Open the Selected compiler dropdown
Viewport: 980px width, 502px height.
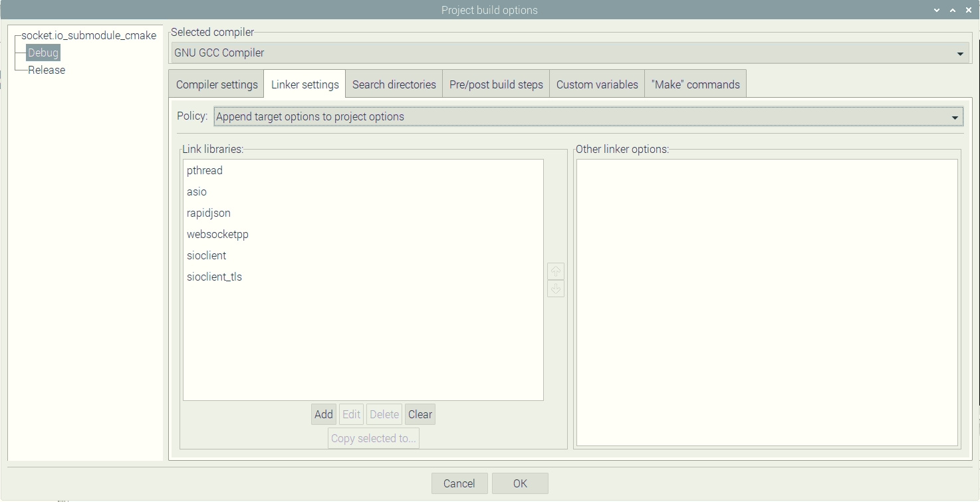point(570,53)
